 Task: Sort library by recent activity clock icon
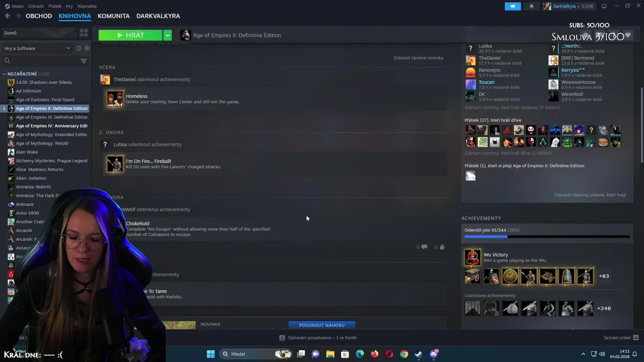[x=78, y=48]
